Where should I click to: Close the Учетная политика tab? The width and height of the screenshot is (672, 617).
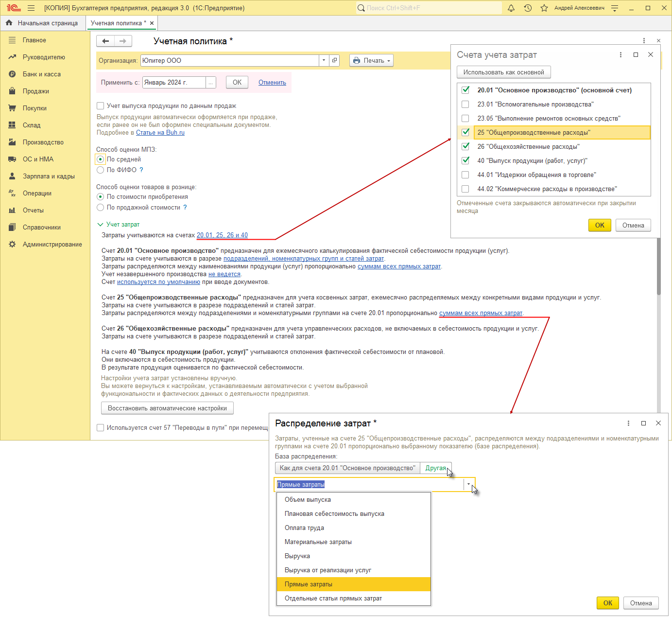coord(152,23)
